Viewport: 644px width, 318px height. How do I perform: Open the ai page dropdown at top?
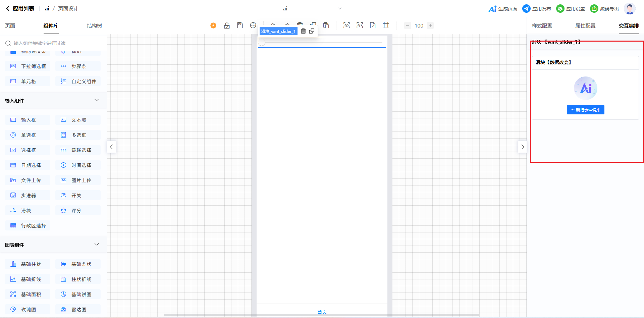(339, 9)
